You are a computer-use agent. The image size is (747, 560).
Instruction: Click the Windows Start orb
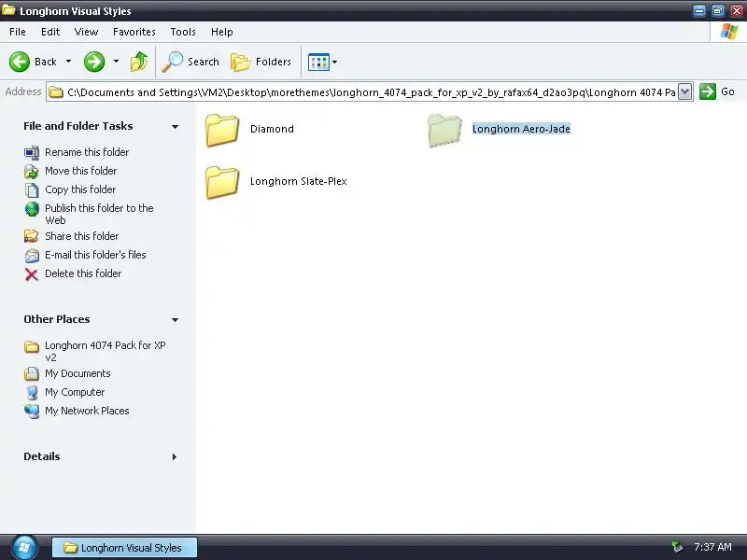point(25,547)
